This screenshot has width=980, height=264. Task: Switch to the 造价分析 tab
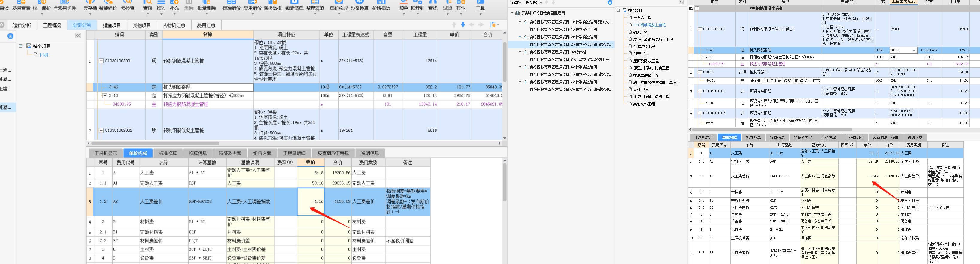(22, 25)
